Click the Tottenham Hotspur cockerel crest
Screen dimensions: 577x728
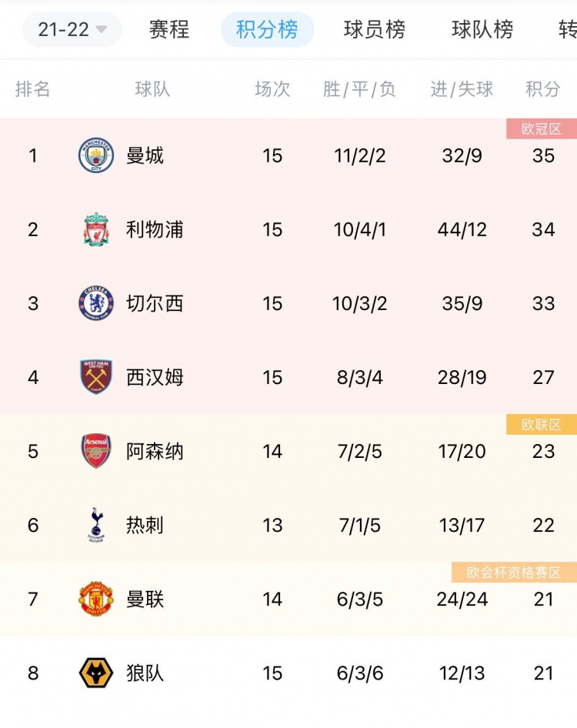[x=96, y=525]
